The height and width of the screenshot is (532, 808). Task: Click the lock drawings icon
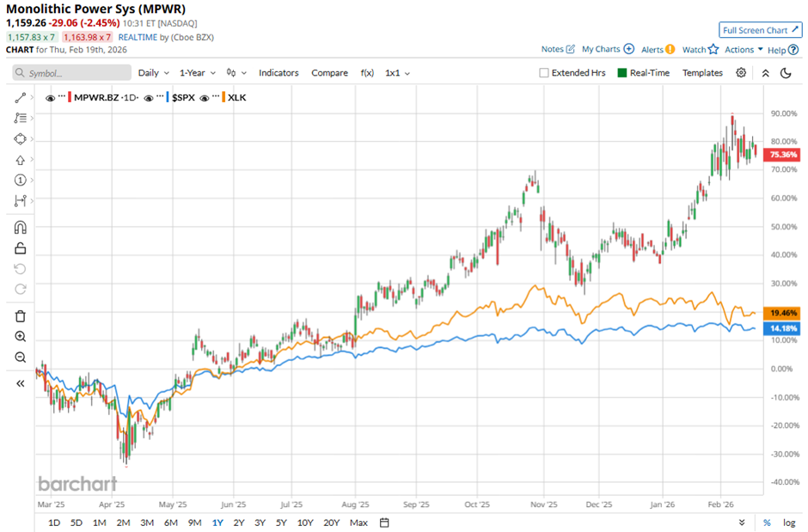[21, 248]
